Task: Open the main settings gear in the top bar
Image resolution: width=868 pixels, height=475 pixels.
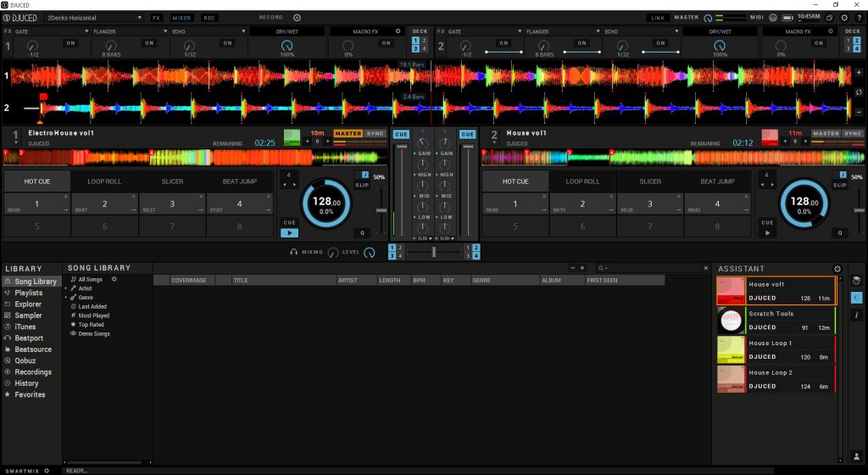Action: point(844,18)
